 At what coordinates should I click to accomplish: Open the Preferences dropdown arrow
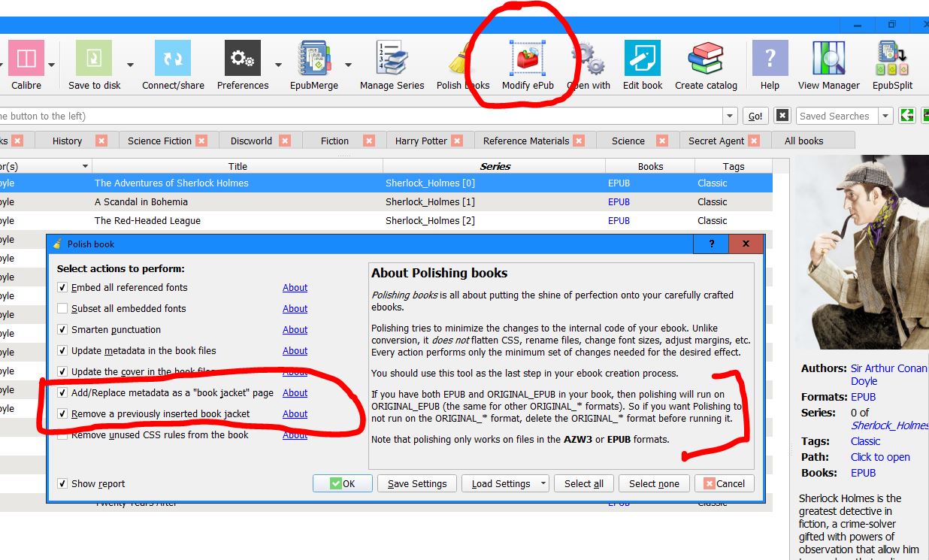point(278,65)
